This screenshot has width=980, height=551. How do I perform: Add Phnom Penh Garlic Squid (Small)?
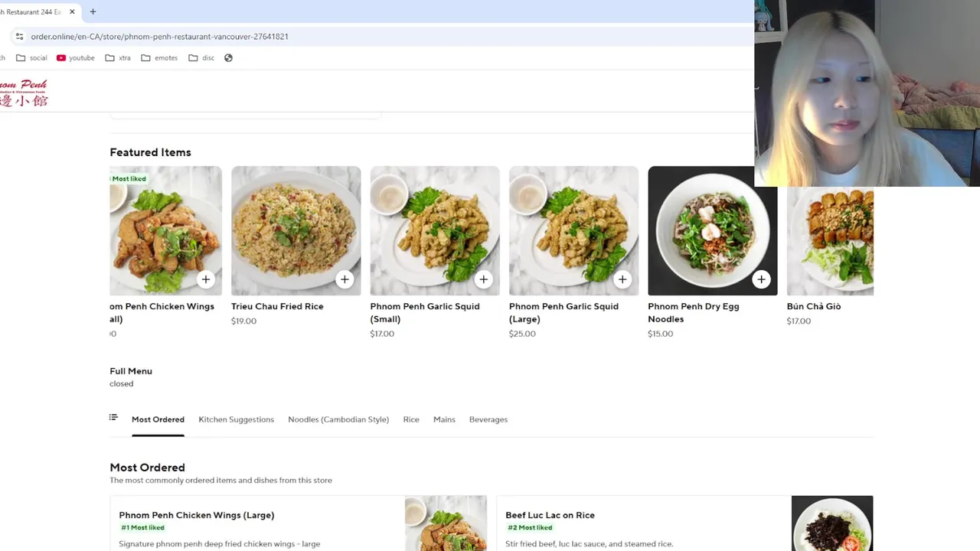coord(483,279)
